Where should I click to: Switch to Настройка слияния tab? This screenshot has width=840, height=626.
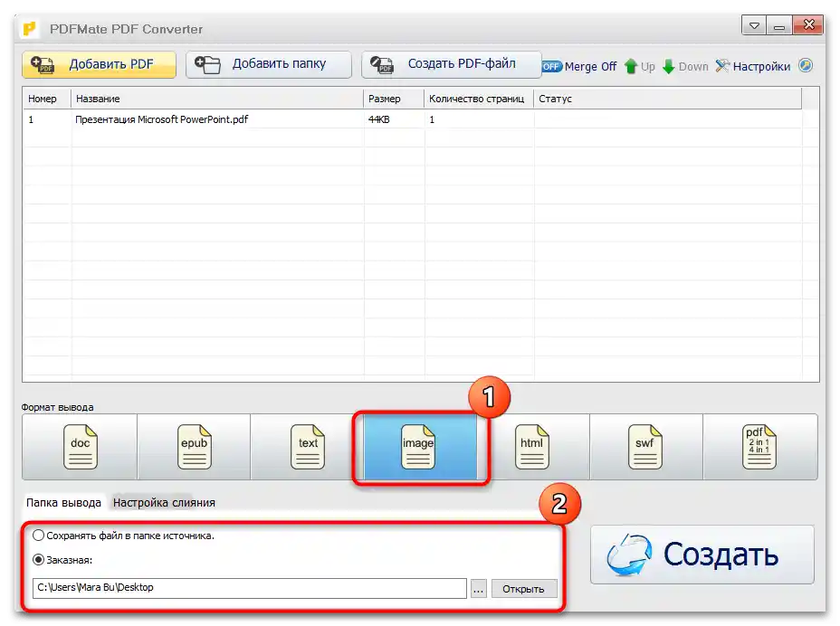(164, 502)
